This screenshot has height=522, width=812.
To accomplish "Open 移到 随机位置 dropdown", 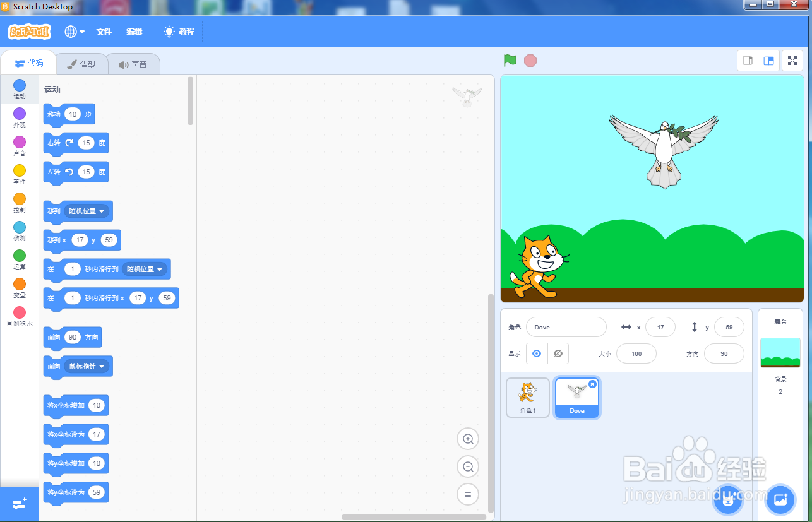I will tap(87, 211).
